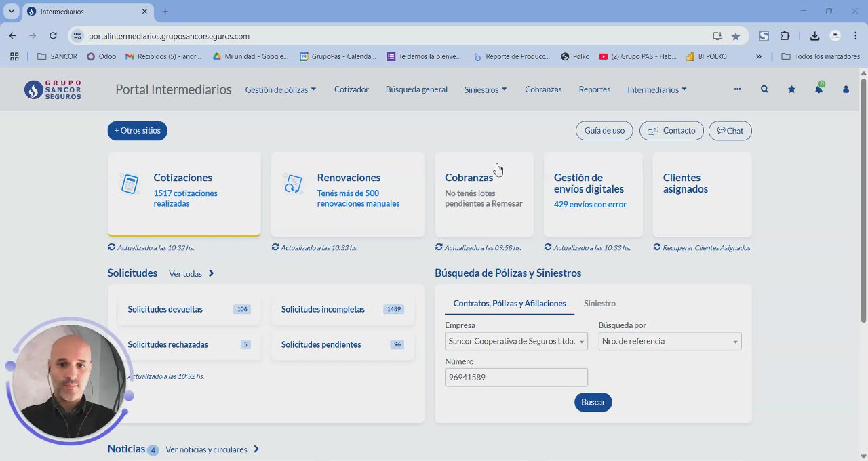Image resolution: width=868 pixels, height=461 pixels.
Task: Open Todos los marcadores folder
Action: point(821,56)
